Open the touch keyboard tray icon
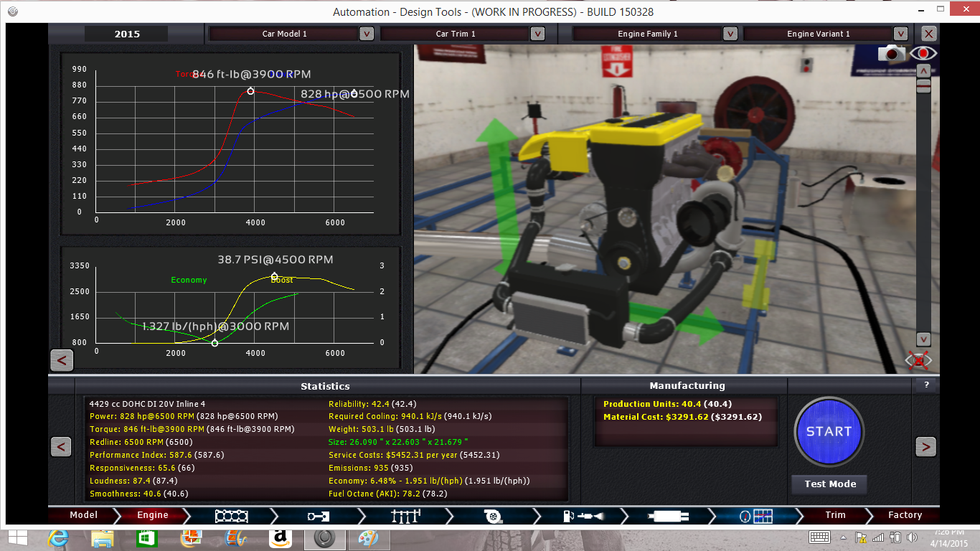 click(819, 537)
